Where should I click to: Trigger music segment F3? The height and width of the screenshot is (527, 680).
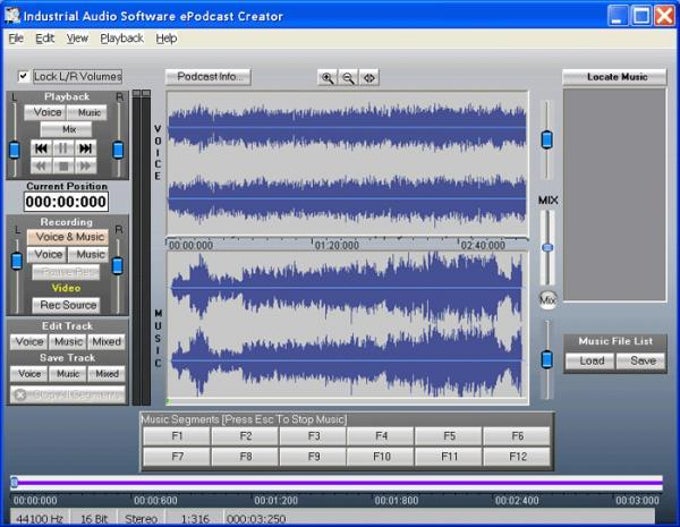click(313, 436)
